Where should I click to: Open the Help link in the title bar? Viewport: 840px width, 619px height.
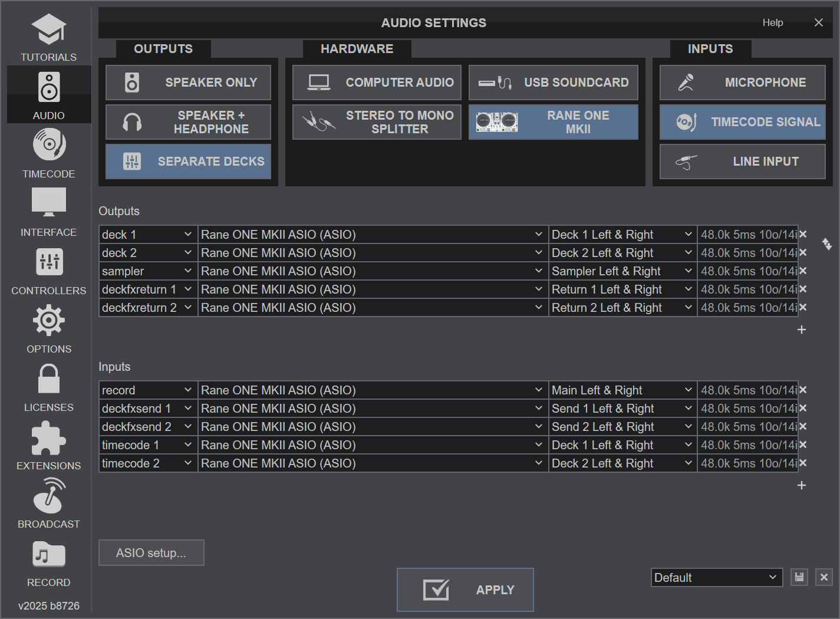772,22
